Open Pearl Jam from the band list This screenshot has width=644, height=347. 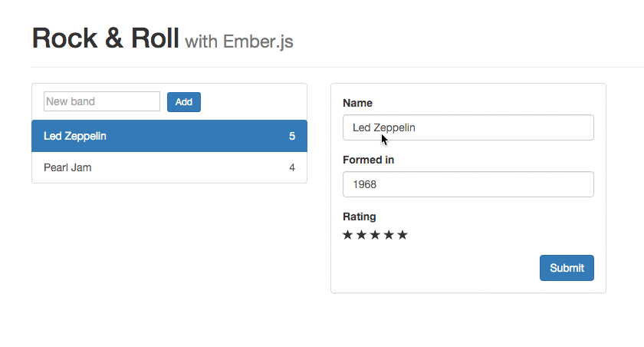coord(67,167)
